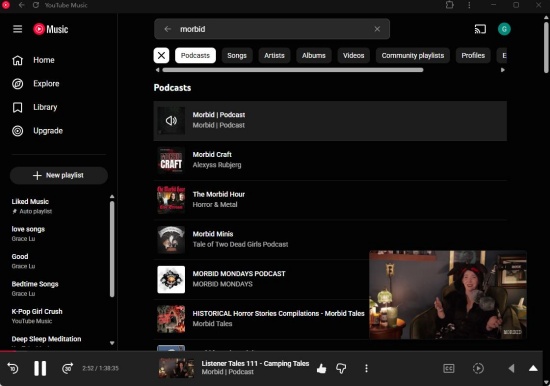Reload the app window

(36, 5)
